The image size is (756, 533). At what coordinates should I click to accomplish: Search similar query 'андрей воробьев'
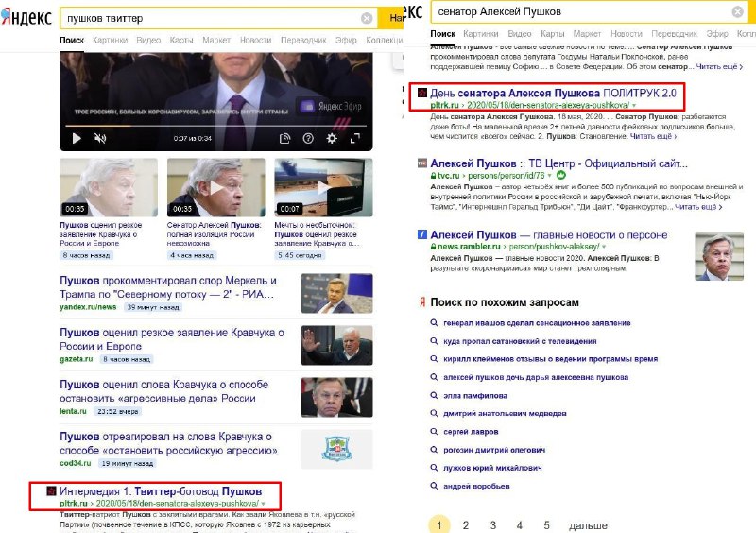(476, 486)
